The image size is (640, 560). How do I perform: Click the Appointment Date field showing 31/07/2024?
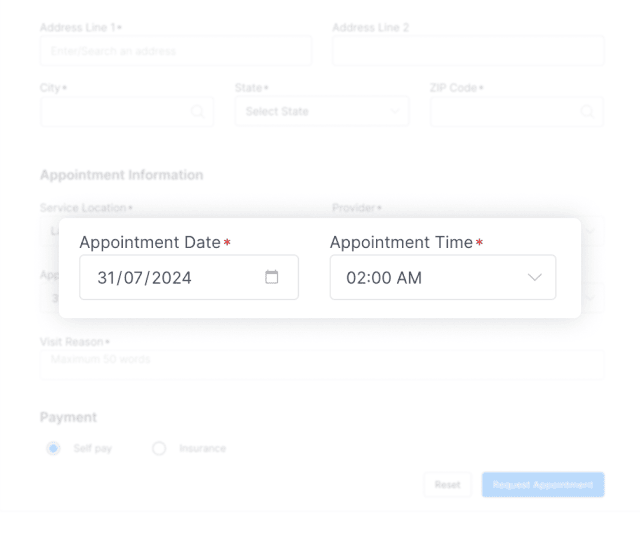click(170, 277)
